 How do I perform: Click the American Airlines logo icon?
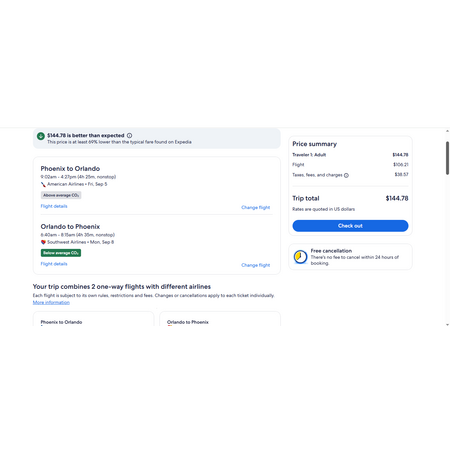pyautogui.click(x=43, y=184)
